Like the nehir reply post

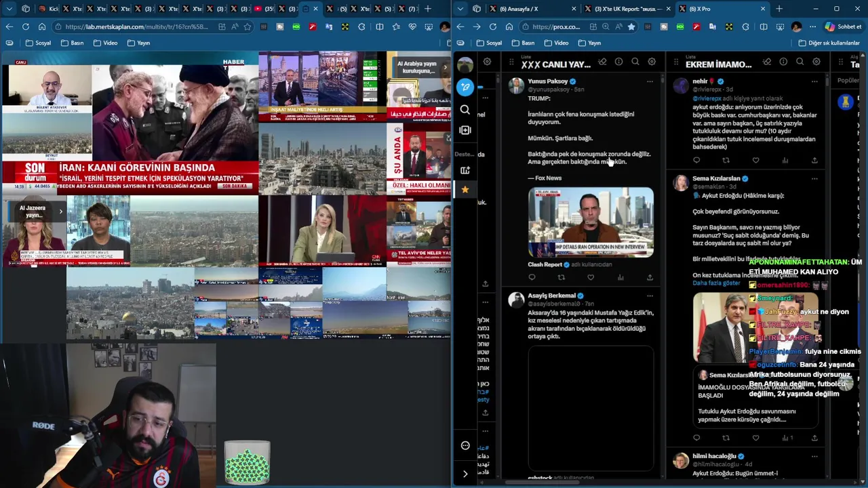point(755,161)
